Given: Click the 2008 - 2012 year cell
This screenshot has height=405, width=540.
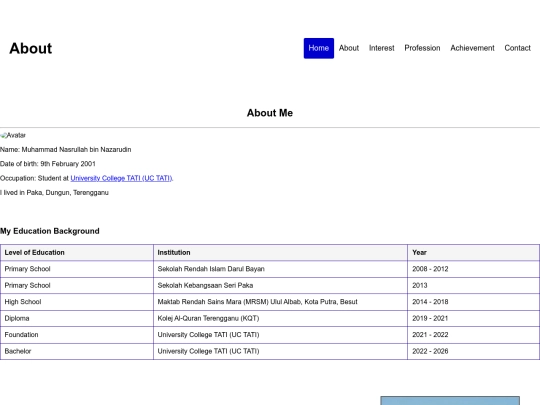Looking at the screenshot, I should click(x=474, y=269).
